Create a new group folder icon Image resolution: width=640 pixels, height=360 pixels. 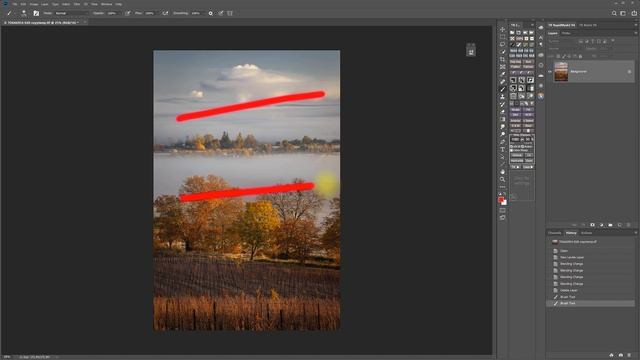click(x=611, y=225)
